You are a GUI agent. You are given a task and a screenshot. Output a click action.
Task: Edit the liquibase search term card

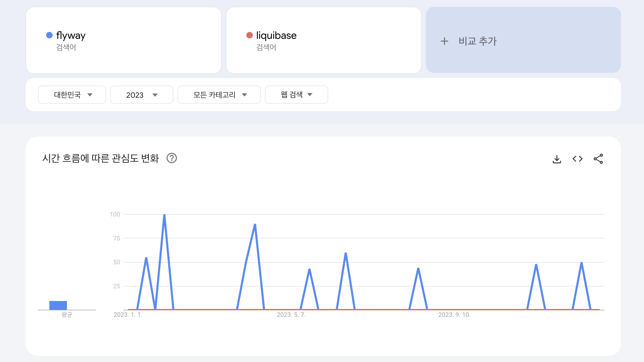point(324,40)
